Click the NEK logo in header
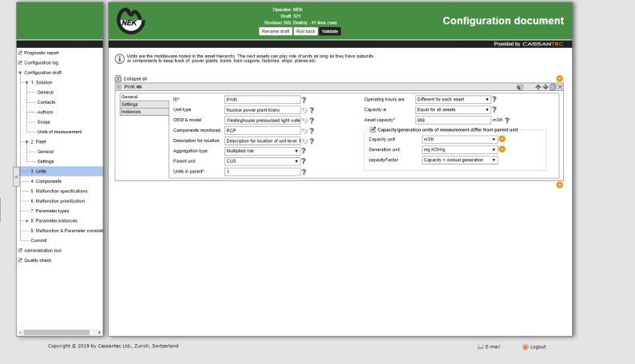 click(x=130, y=21)
